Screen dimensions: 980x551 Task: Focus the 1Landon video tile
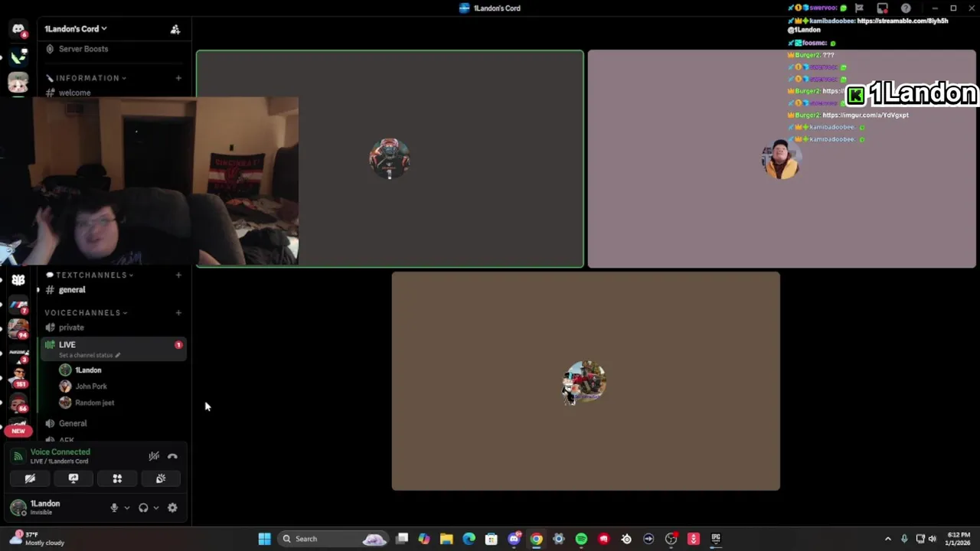pos(390,159)
